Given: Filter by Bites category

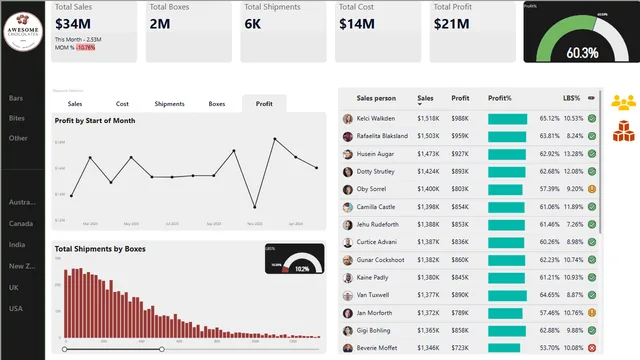Looking at the screenshot, I should 17,118.
